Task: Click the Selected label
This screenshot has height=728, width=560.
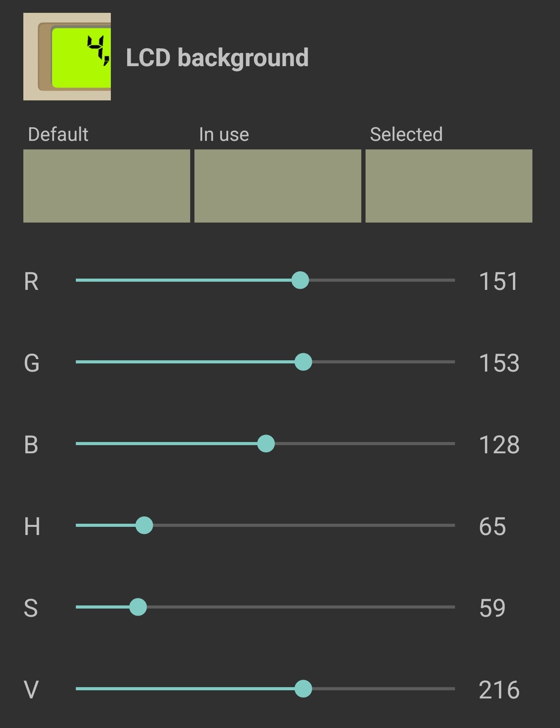Action: point(406,134)
